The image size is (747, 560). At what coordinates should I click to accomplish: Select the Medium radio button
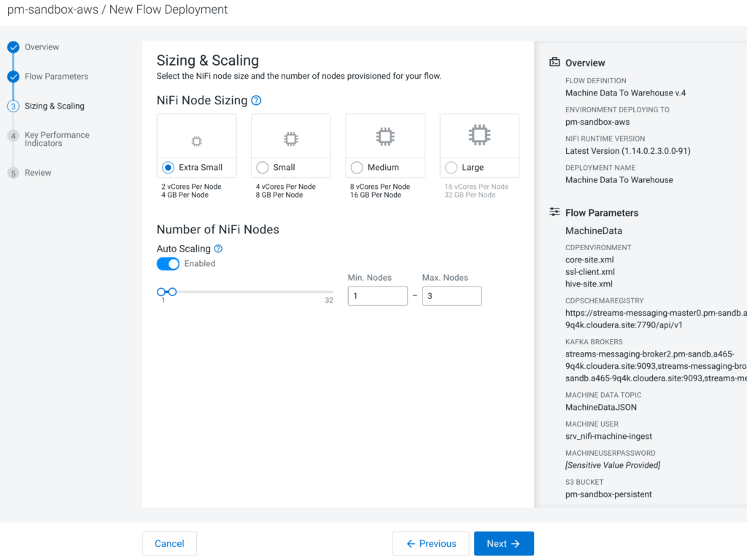(357, 168)
